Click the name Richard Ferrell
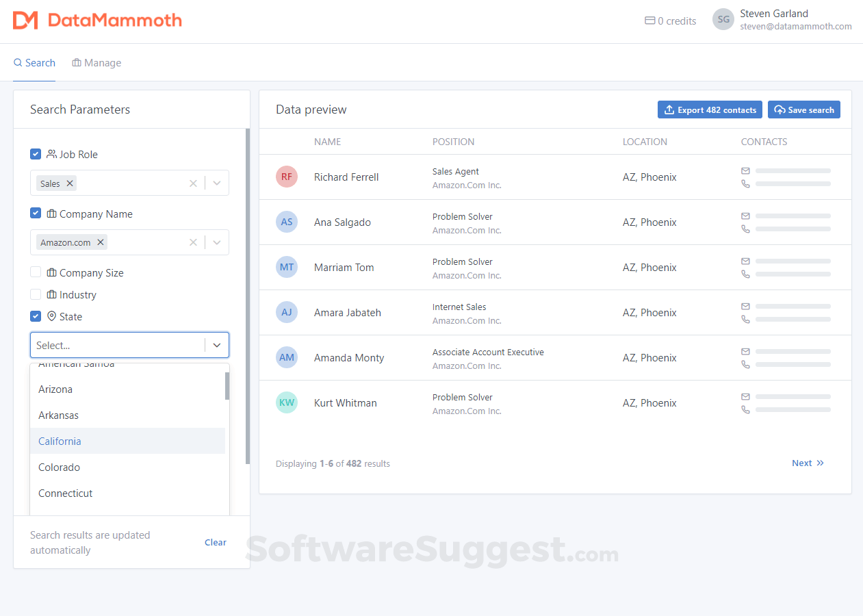Screen dimensions: 863x616 pos(346,177)
